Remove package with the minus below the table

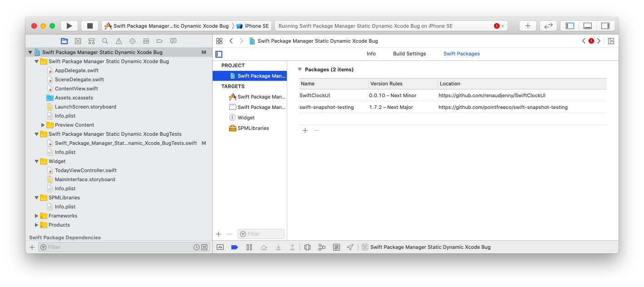pyautogui.click(x=317, y=131)
